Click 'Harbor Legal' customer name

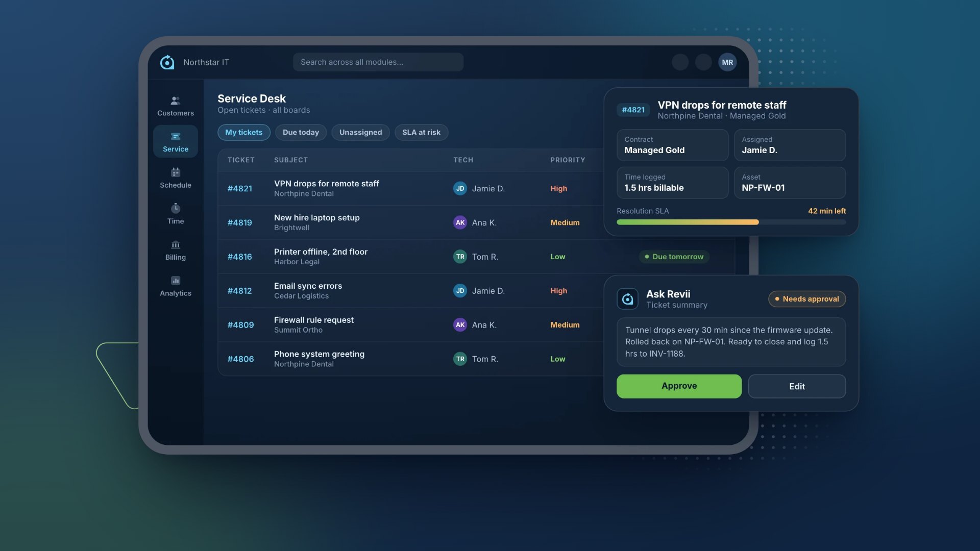click(x=297, y=262)
